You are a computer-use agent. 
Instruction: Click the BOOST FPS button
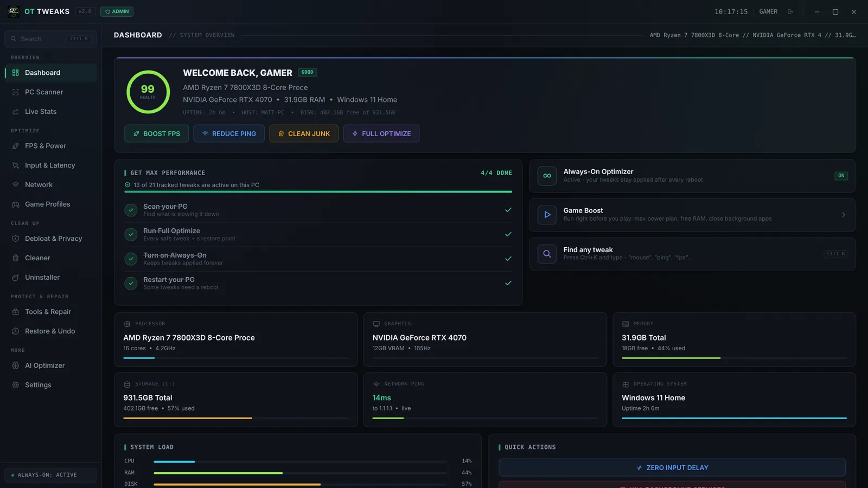point(157,133)
